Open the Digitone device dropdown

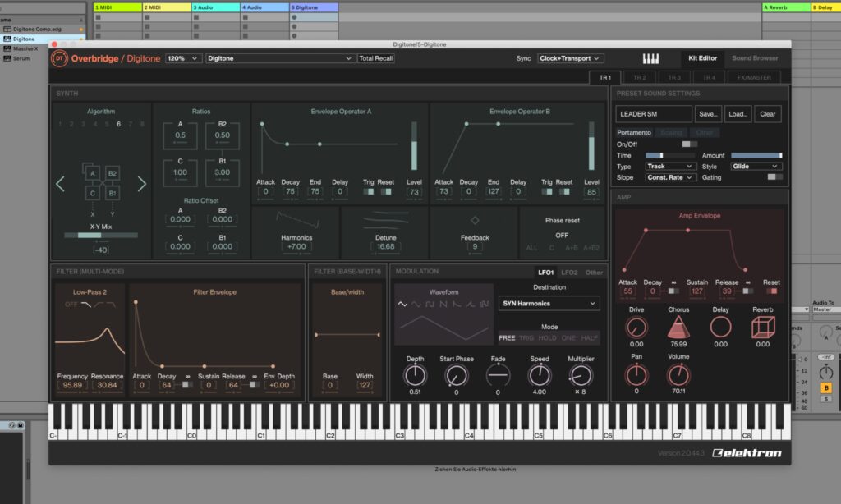coord(279,58)
